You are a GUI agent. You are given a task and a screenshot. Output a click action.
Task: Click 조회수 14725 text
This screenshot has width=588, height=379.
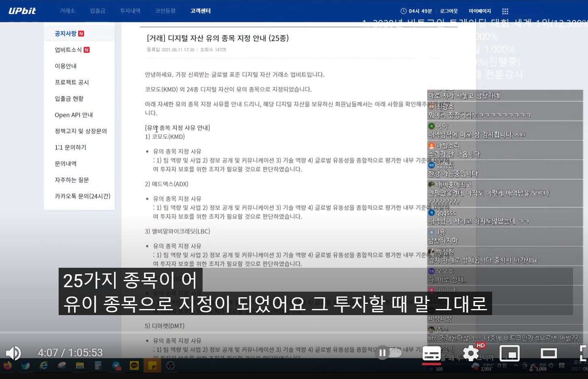[x=213, y=50]
